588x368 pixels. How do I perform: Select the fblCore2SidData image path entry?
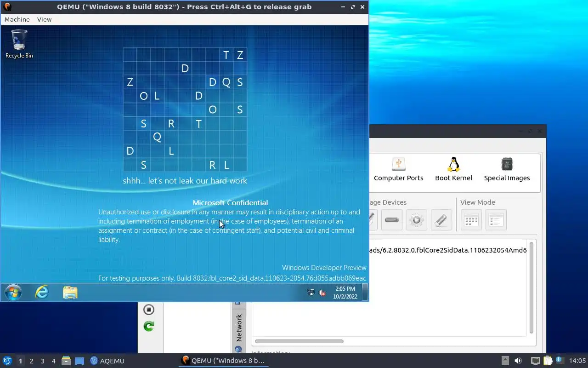[x=448, y=250]
